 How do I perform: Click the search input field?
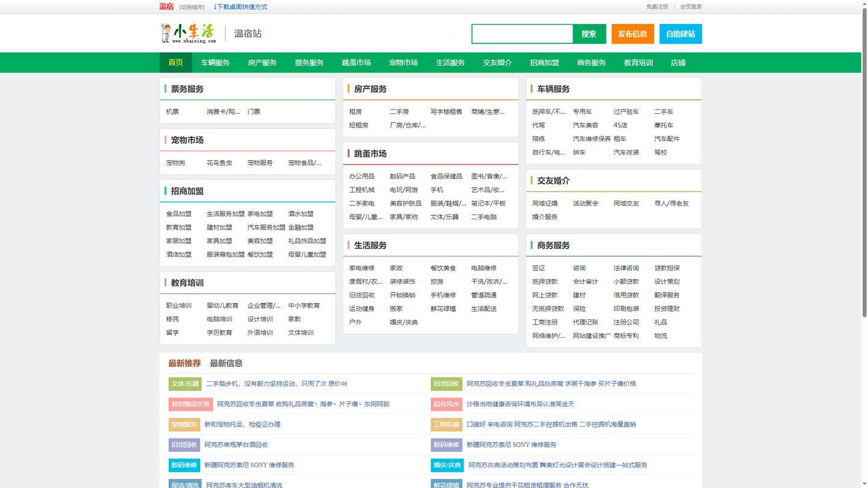522,34
